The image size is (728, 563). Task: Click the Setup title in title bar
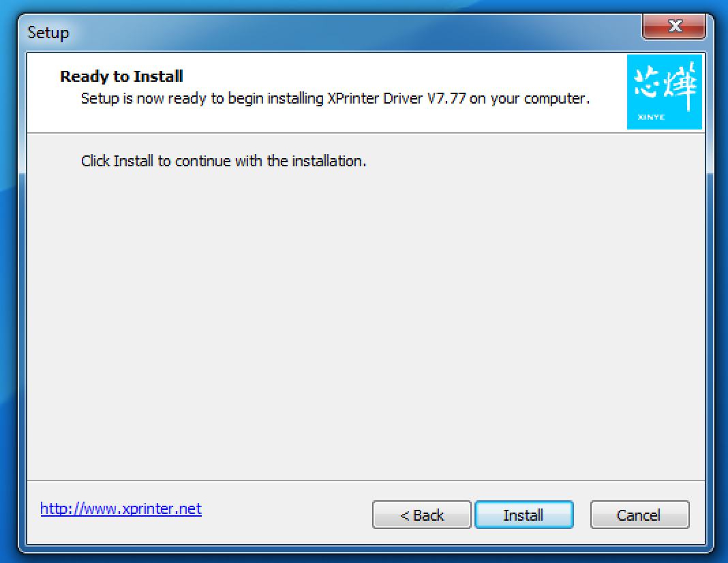click(48, 33)
